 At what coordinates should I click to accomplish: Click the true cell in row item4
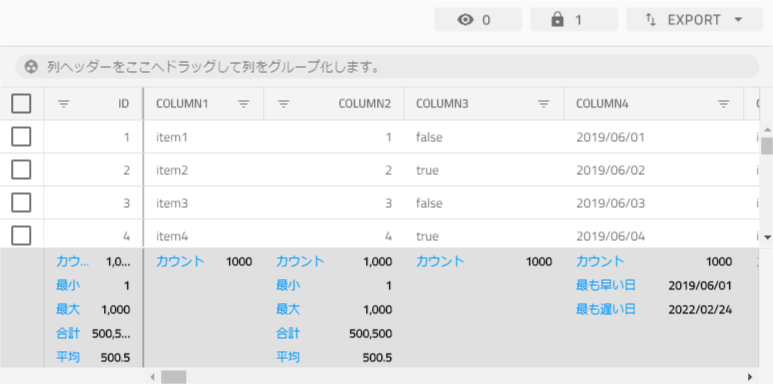(x=427, y=236)
